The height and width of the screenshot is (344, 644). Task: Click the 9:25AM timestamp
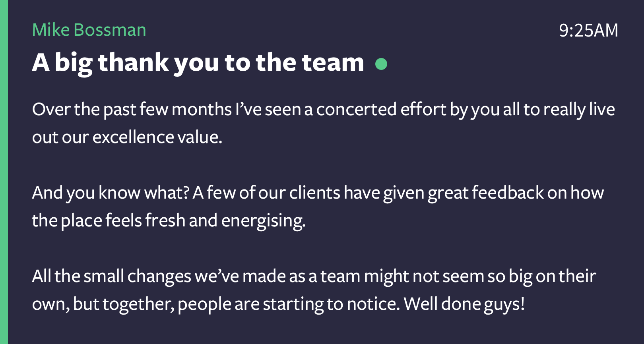coord(588,30)
